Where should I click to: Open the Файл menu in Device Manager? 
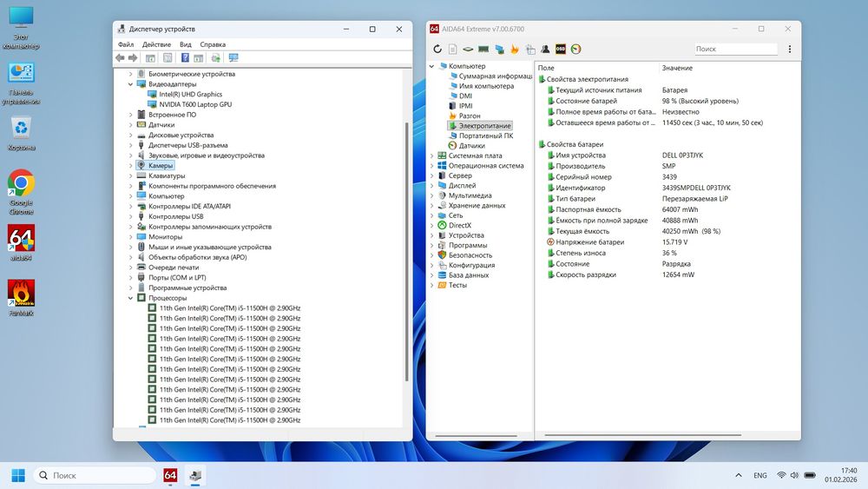pos(126,44)
